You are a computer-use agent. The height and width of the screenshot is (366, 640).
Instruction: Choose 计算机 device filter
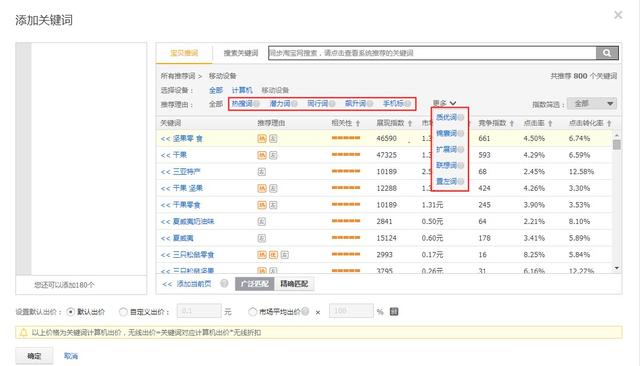tap(242, 90)
